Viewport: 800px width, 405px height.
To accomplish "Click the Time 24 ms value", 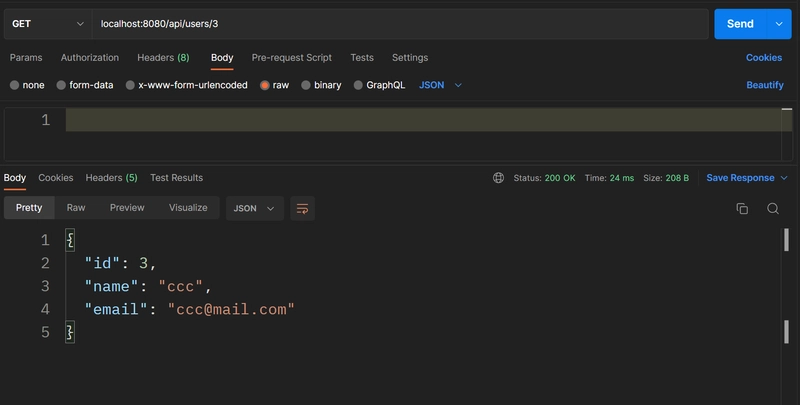I will (x=621, y=178).
